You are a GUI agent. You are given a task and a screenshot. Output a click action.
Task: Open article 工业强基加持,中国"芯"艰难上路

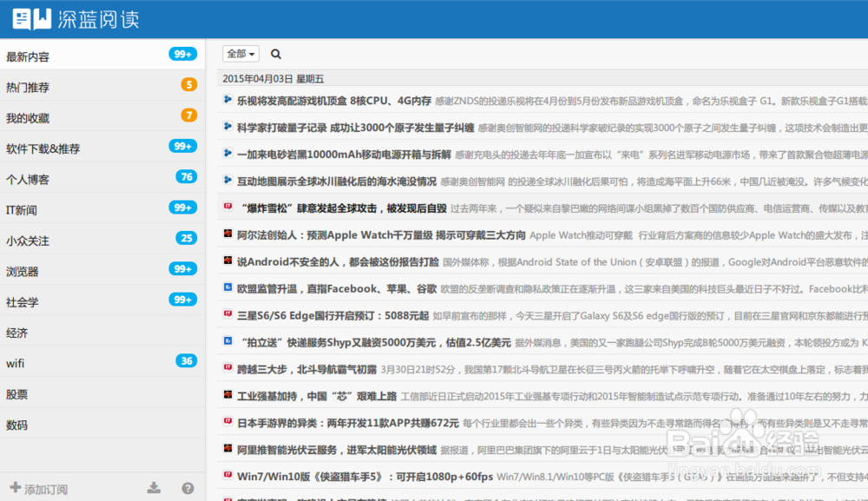(x=317, y=396)
